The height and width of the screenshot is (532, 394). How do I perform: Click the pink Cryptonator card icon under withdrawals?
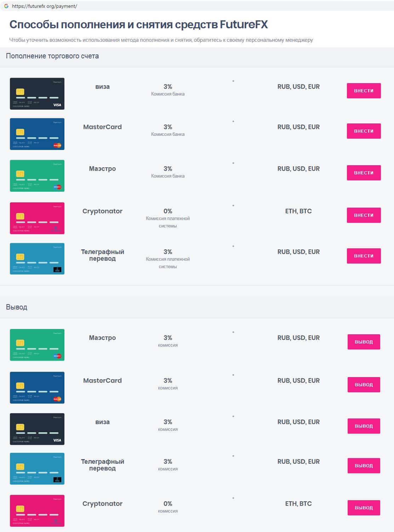(37, 511)
